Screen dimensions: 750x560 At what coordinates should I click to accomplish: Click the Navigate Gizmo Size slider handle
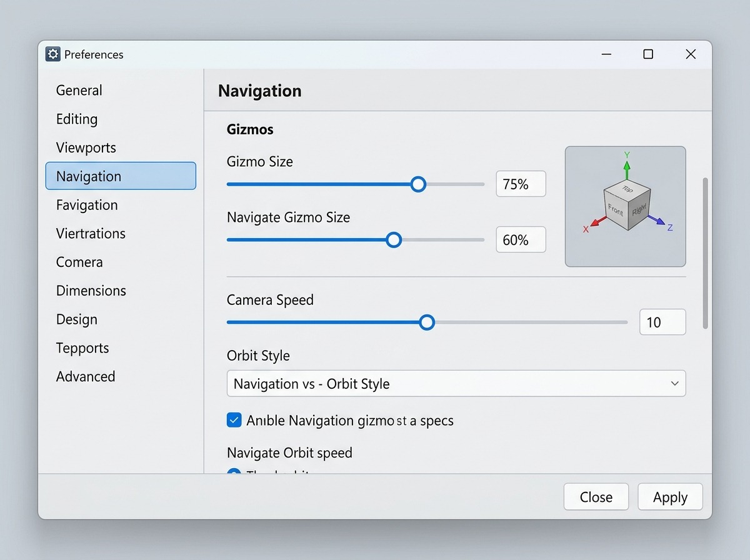(393, 239)
